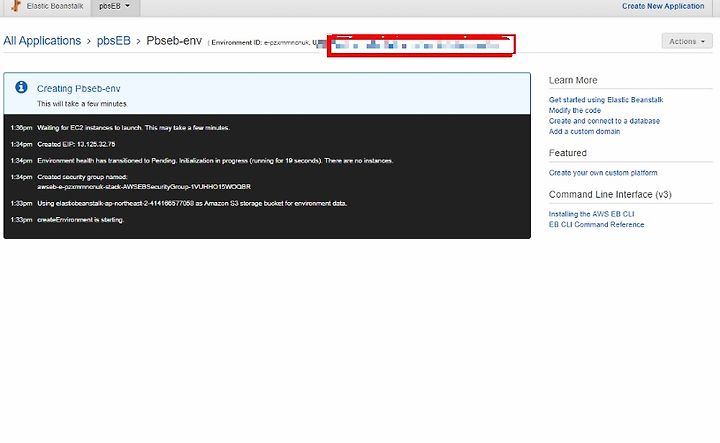Select the S3 storage bucket log entry
The width and height of the screenshot is (720, 443).
[192, 203]
